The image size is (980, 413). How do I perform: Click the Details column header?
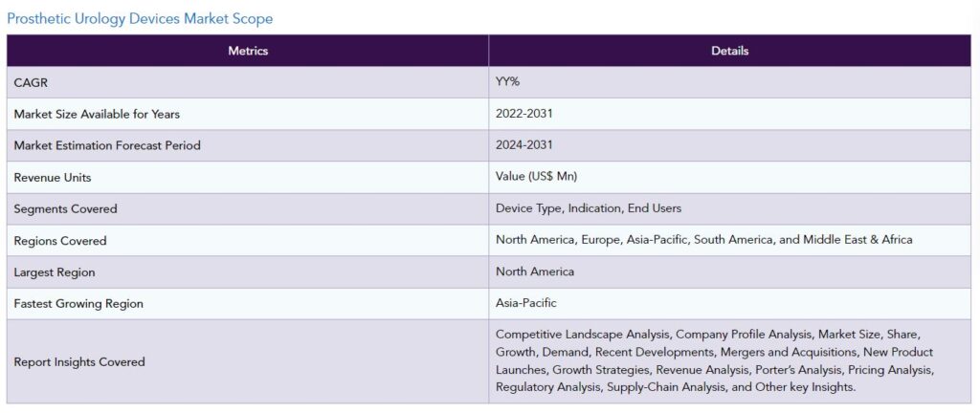click(729, 51)
